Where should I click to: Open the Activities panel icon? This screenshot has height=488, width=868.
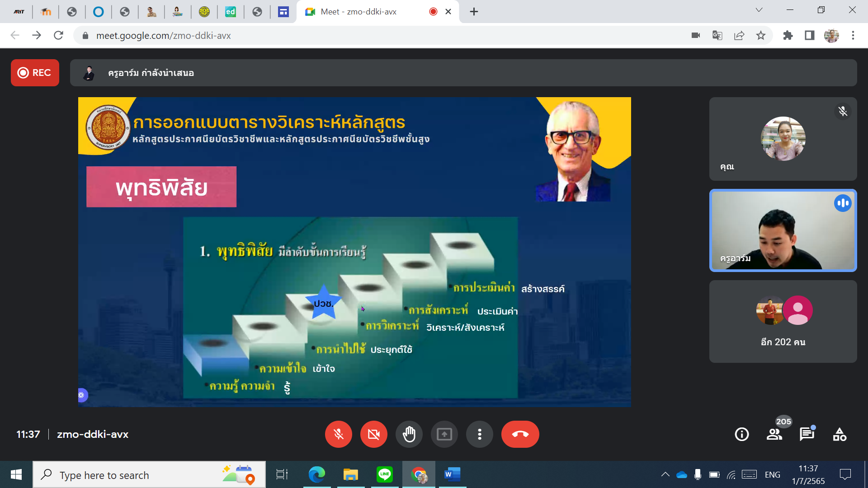click(x=840, y=434)
